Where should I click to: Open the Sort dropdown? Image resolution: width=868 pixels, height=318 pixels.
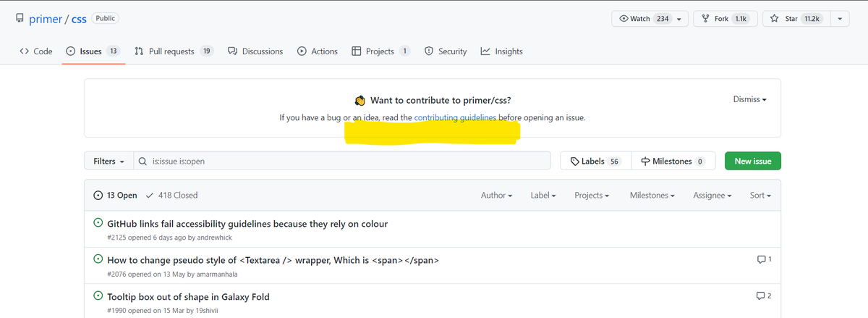[760, 196]
